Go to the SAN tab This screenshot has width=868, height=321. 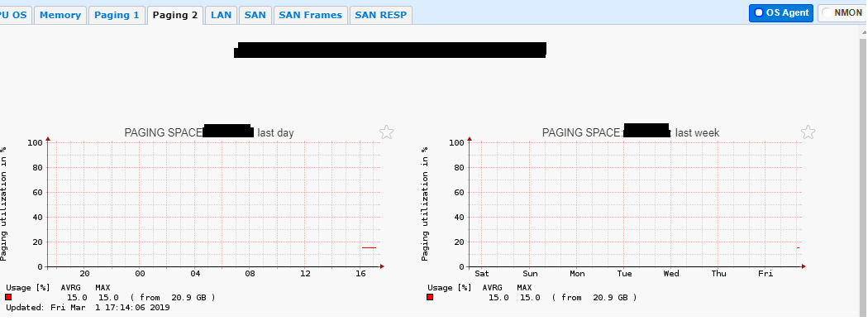[x=255, y=15]
